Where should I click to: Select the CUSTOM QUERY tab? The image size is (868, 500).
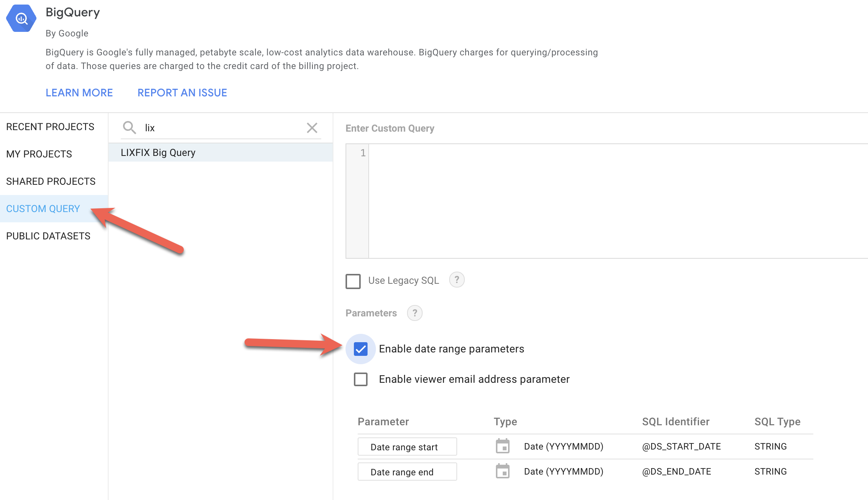[54, 209]
